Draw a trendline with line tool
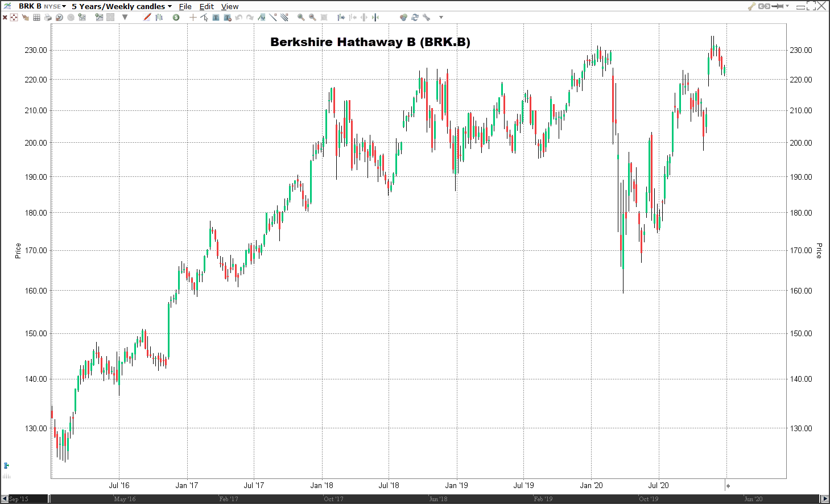The image size is (830, 504). click(273, 18)
